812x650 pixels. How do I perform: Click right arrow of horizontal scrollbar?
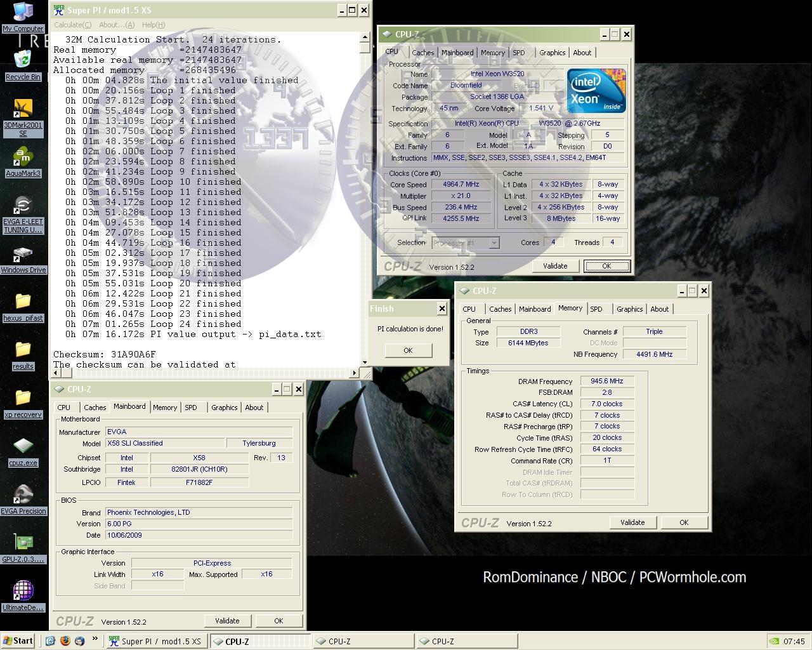pos(354,373)
